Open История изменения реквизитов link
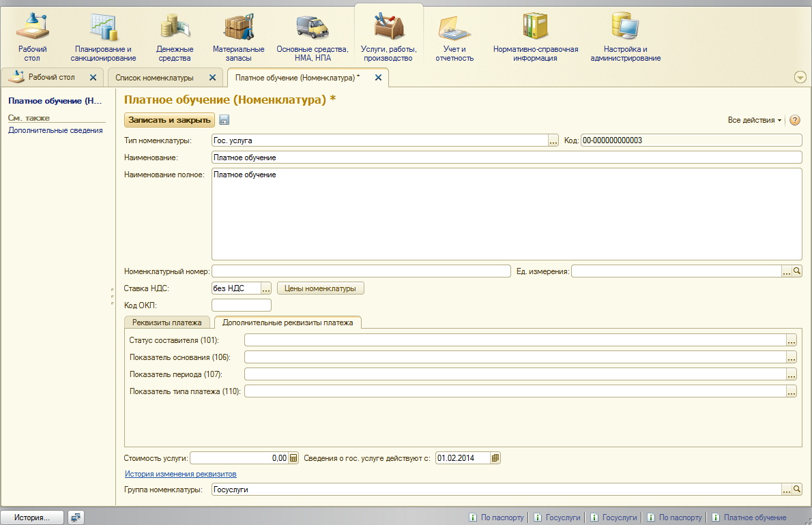This screenshot has width=812, height=525. 180,474
